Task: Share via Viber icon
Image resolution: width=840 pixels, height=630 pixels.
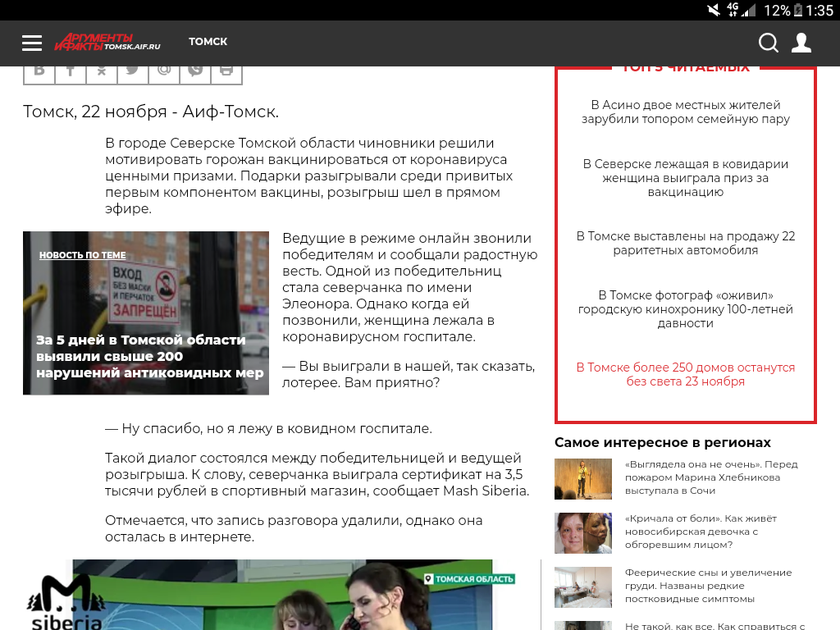Action: (195, 75)
